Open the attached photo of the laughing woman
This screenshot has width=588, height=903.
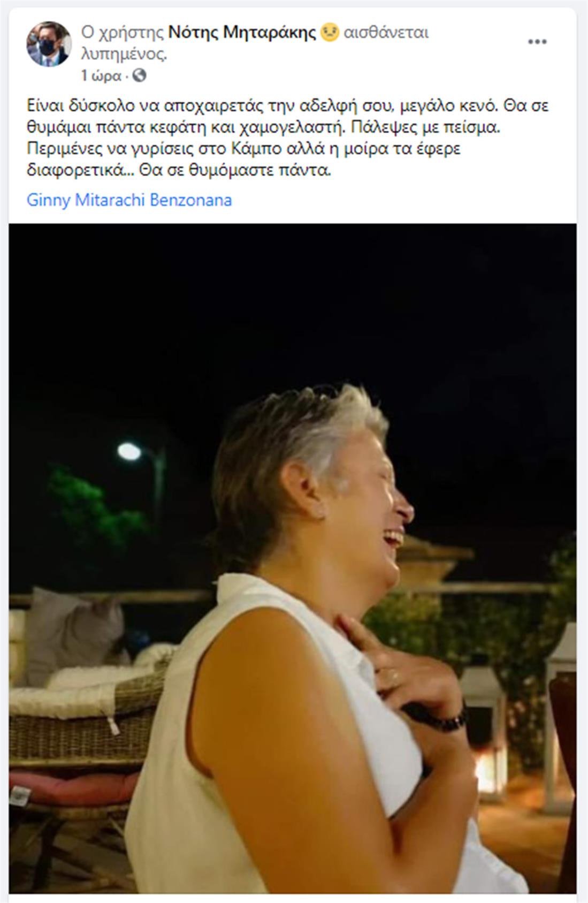tap(293, 564)
